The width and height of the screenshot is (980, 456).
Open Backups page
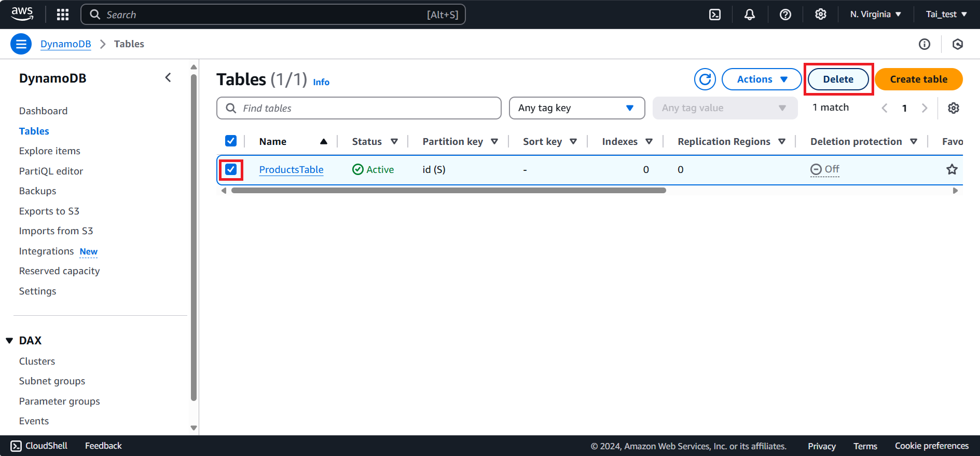point(37,191)
